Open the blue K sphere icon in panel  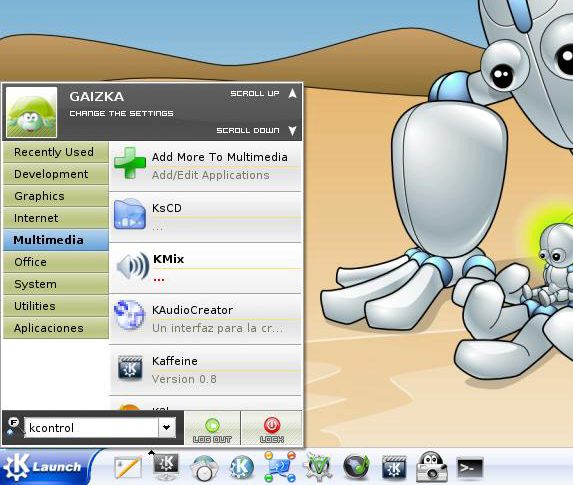click(242, 467)
